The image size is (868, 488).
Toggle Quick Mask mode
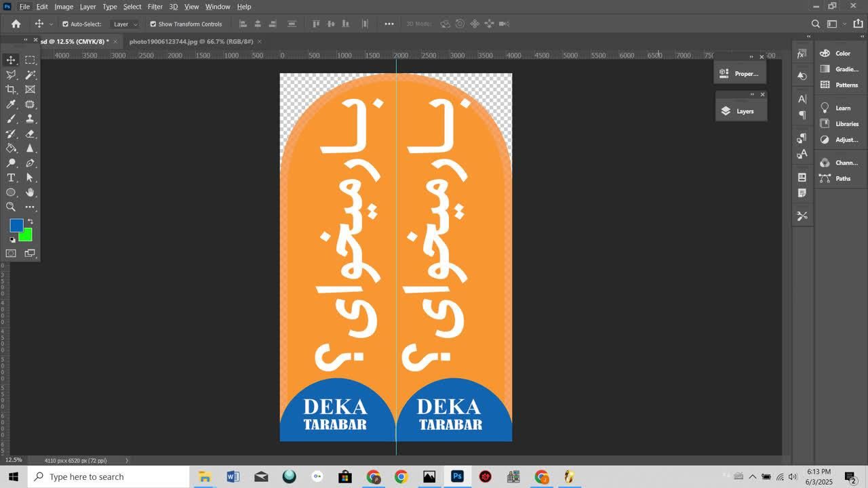pyautogui.click(x=11, y=253)
